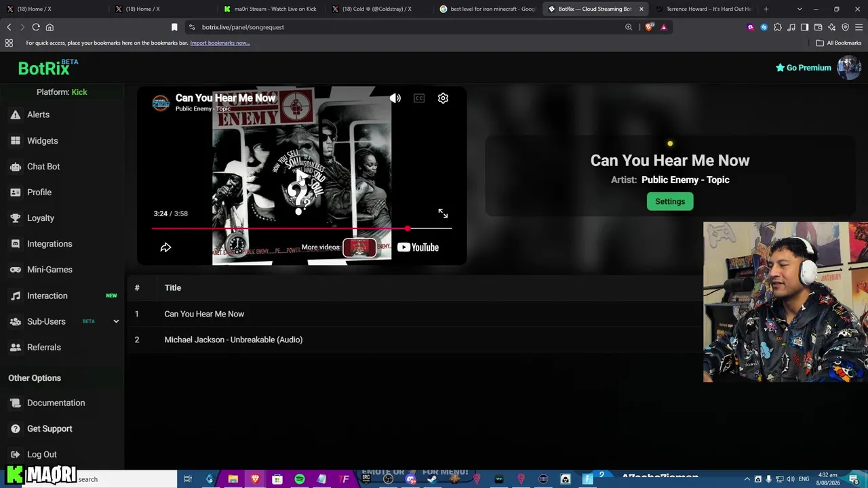
Task: Click Go Premium
Action: pyautogui.click(x=804, y=68)
